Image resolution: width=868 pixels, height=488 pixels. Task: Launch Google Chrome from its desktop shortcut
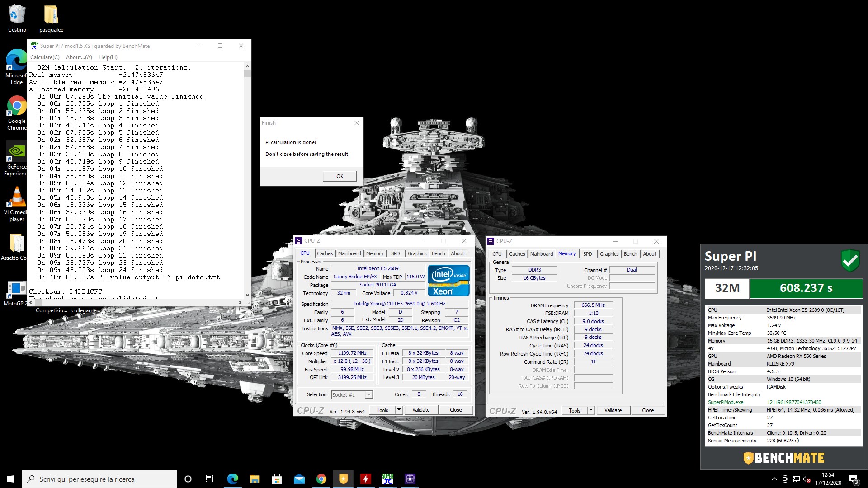[x=17, y=113]
